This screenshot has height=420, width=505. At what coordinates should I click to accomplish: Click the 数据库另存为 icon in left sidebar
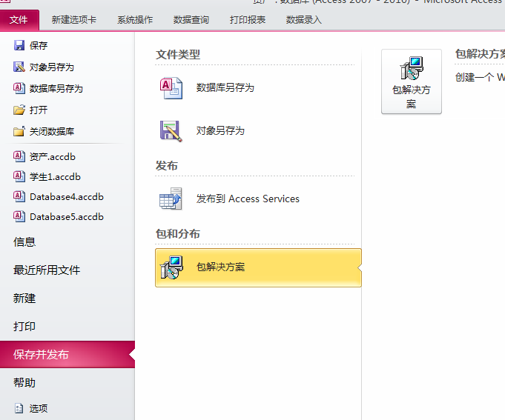[x=19, y=88]
